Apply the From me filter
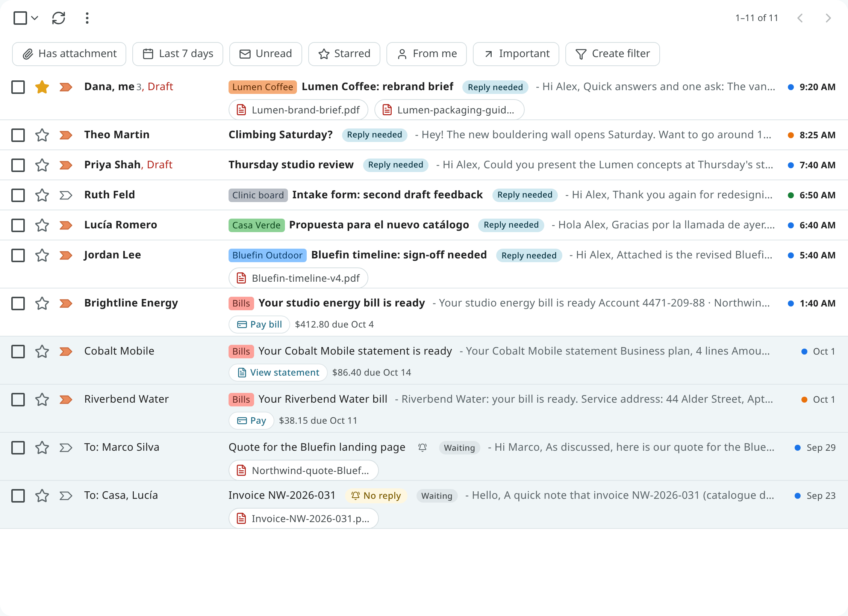Image resolution: width=848 pixels, height=616 pixels. click(x=427, y=54)
